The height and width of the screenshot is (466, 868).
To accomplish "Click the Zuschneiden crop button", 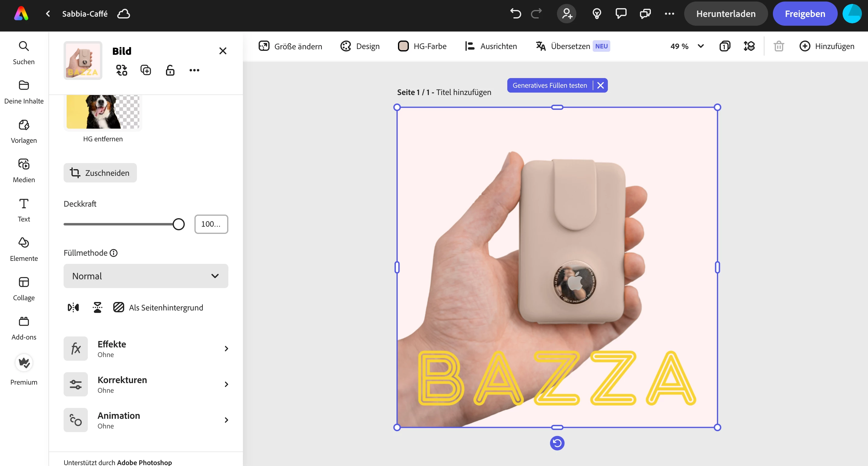I will [100, 173].
